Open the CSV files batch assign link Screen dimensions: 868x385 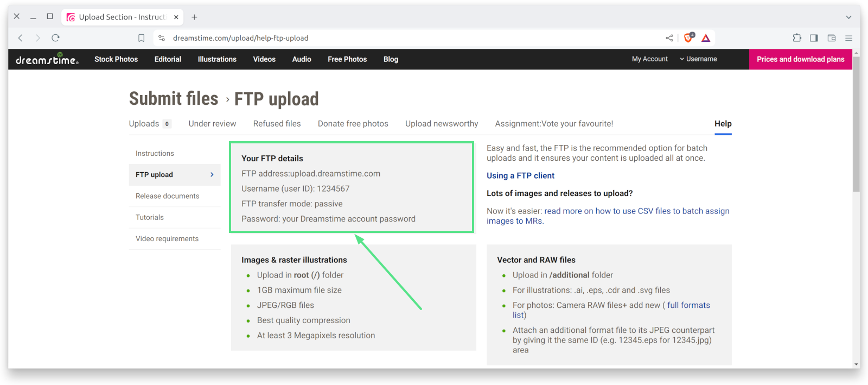(608, 216)
